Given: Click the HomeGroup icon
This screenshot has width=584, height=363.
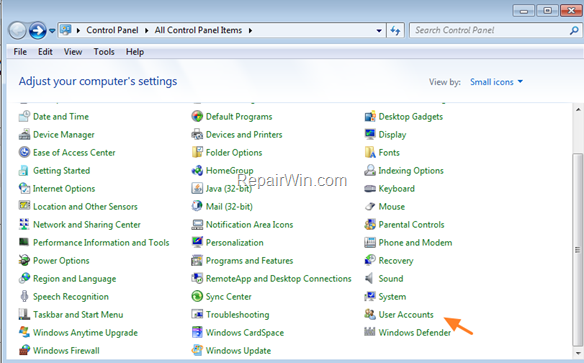Looking at the screenshot, I should click(x=197, y=170).
